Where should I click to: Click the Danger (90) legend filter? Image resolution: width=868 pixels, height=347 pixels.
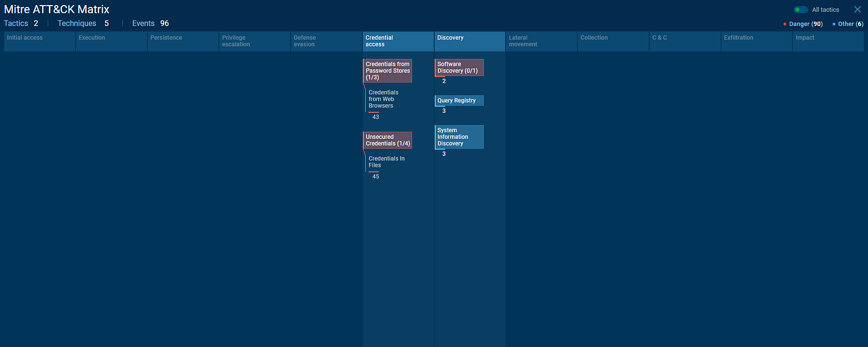click(x=803, y=24)
